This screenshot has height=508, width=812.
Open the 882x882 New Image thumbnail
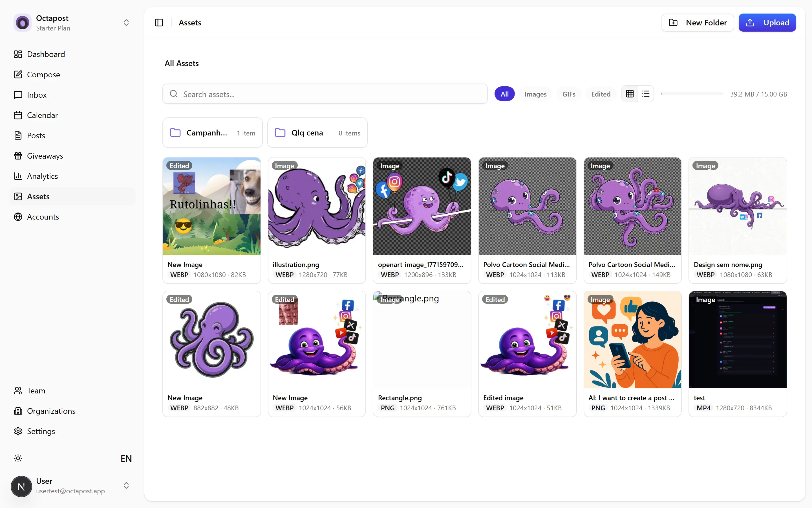click(212, 340)
